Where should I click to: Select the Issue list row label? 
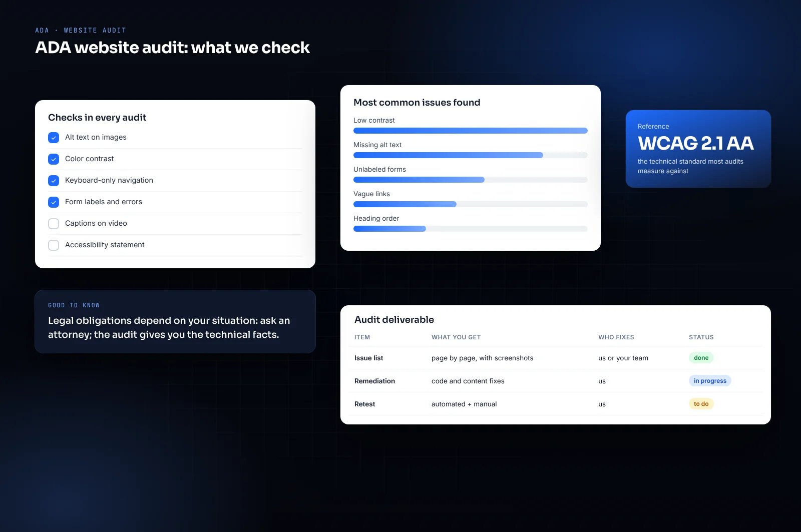(x=368, y=358)
